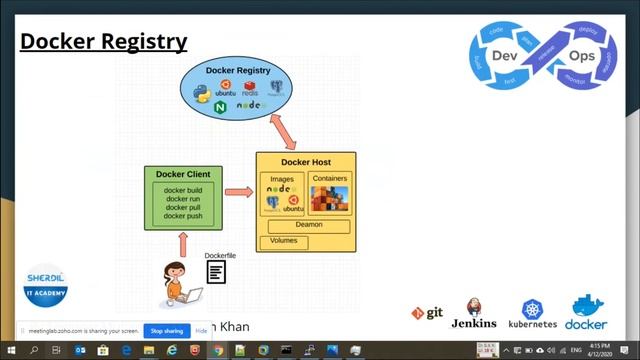Click the Jenkins logo on slide
This screenshot has width=640, height=360.
click(x=474, y=313)
